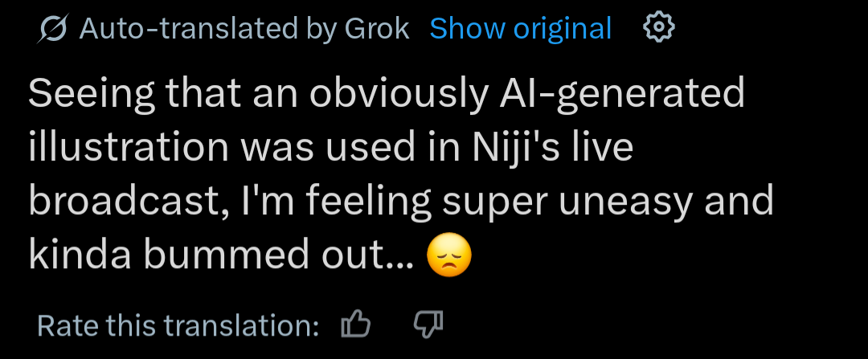This screenshot has height=359, width=868.
Task: Rate the translation with thumbs up
Action: [x=356, y=325]
